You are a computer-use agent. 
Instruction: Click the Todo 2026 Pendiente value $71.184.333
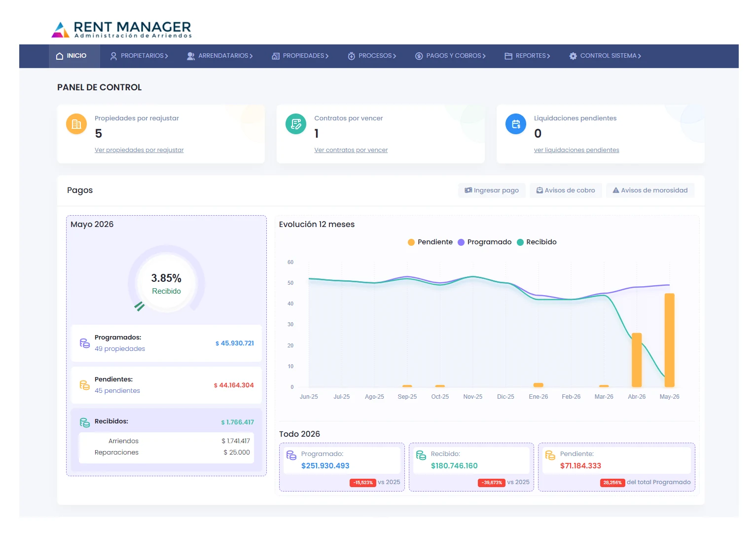tap(580, 466)
